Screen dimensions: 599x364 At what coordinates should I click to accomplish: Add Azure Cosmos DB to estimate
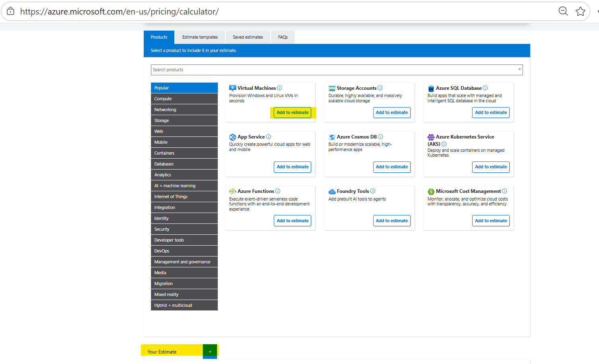[392, 167]
